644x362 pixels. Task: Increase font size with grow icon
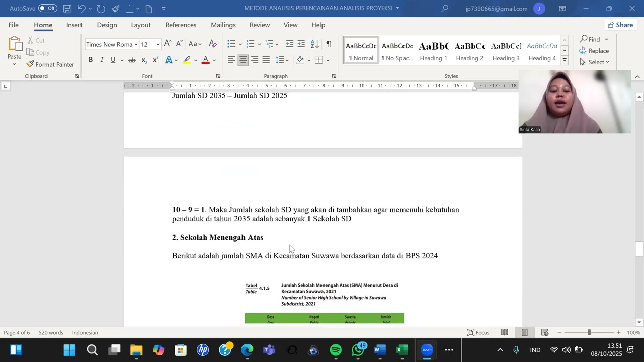point(168,44)
